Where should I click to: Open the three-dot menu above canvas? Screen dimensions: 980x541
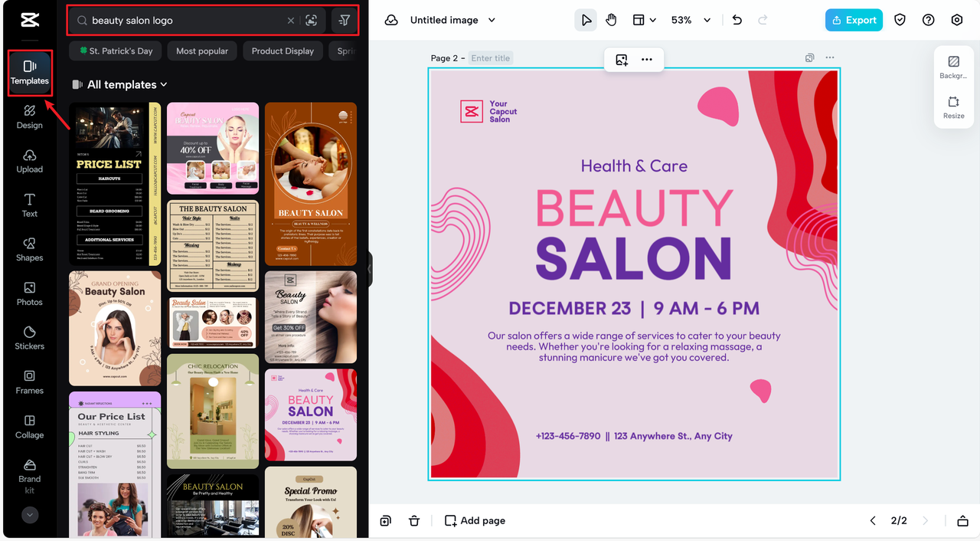(647, 59)
